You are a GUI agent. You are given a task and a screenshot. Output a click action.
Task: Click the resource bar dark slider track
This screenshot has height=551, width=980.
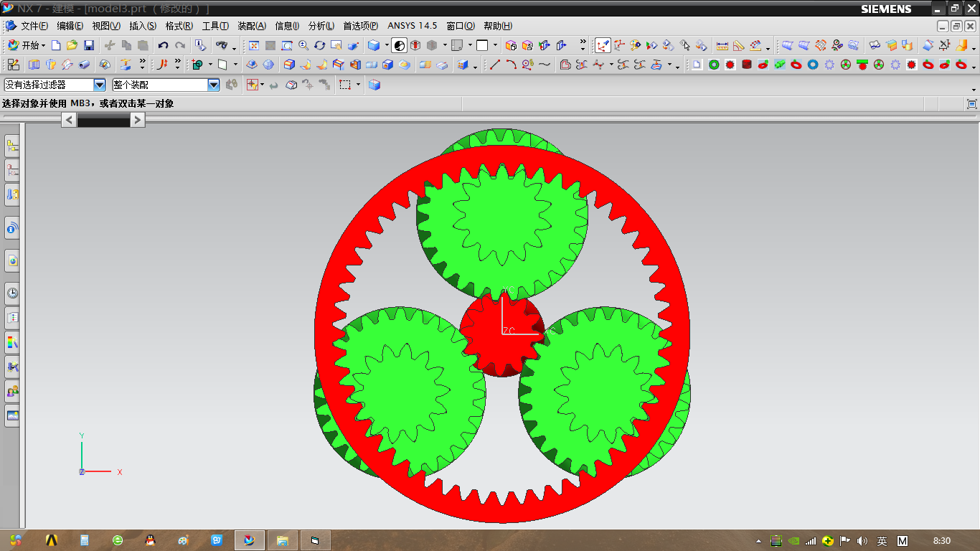103,121
